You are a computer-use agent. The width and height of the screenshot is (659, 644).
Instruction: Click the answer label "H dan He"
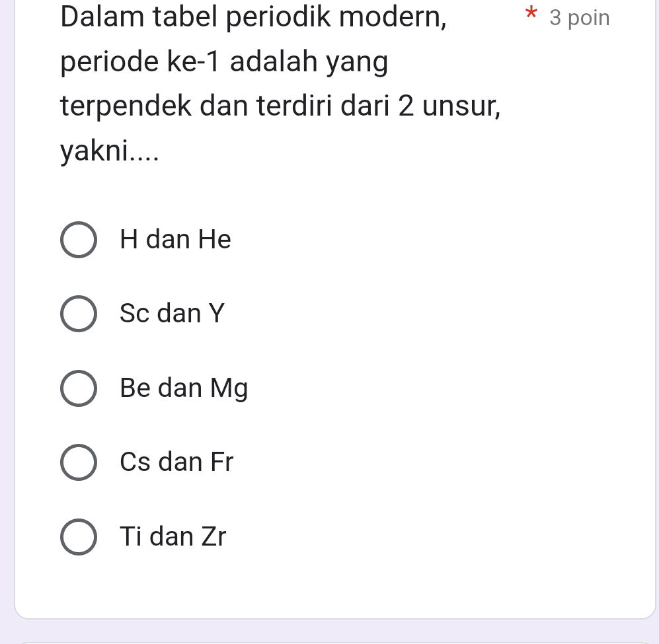pyautogui.click(x=175, y=239)
